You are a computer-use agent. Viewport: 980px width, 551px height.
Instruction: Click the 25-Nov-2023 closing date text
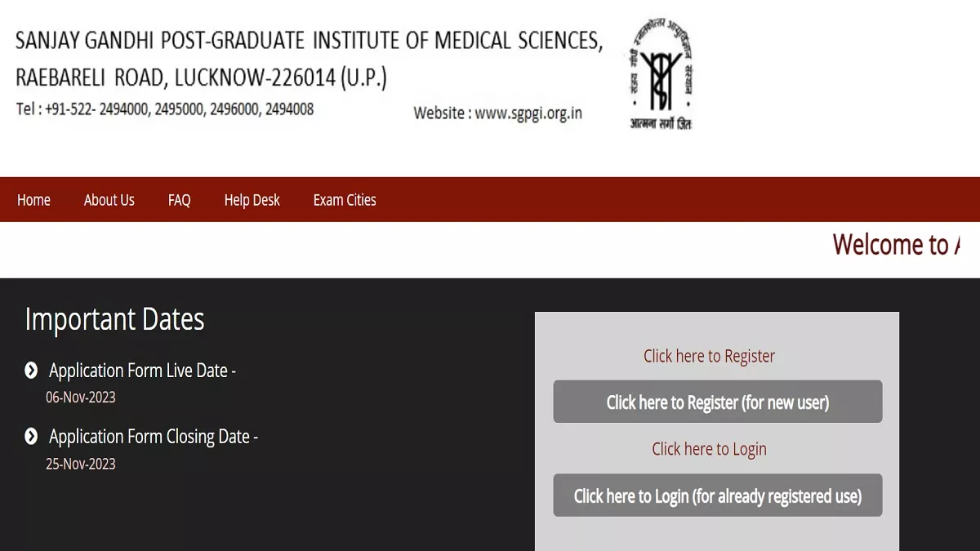tap(81, 464)
